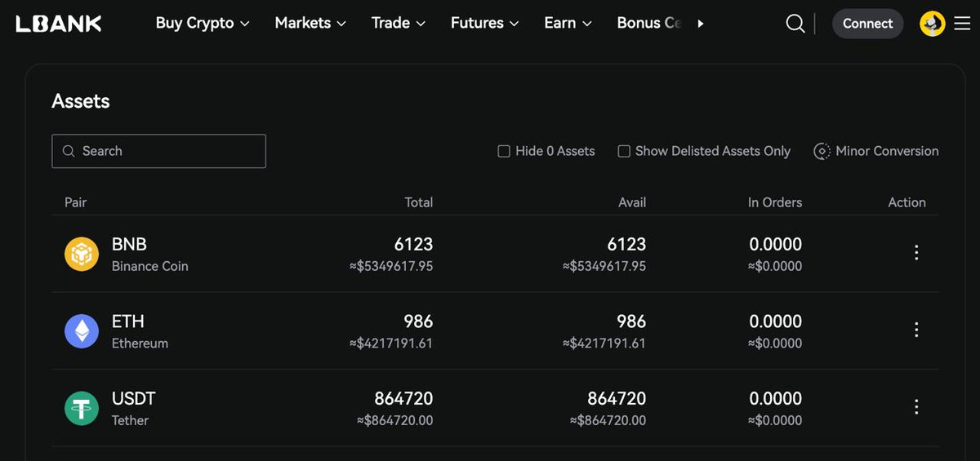Click the Avail column header
The image size is (980, 461).
tap(632, 202)
